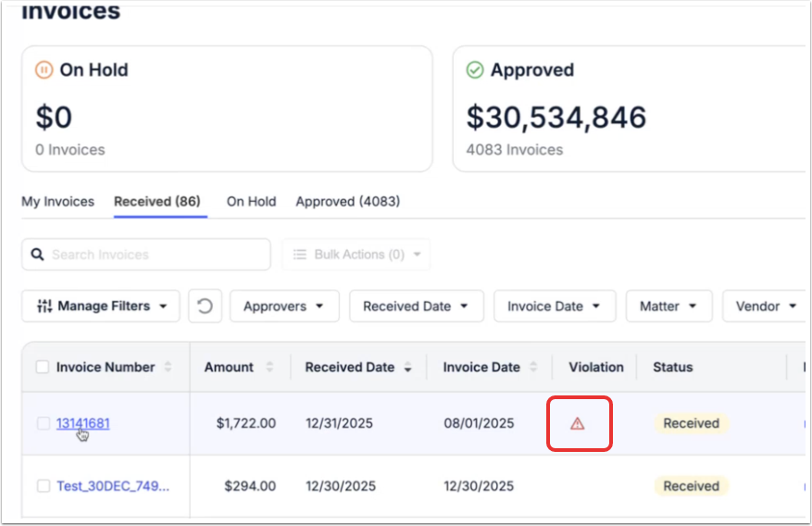Open the Vendor filter dropdown
Viewport: 812px width, 526px height.
(766, 306)
